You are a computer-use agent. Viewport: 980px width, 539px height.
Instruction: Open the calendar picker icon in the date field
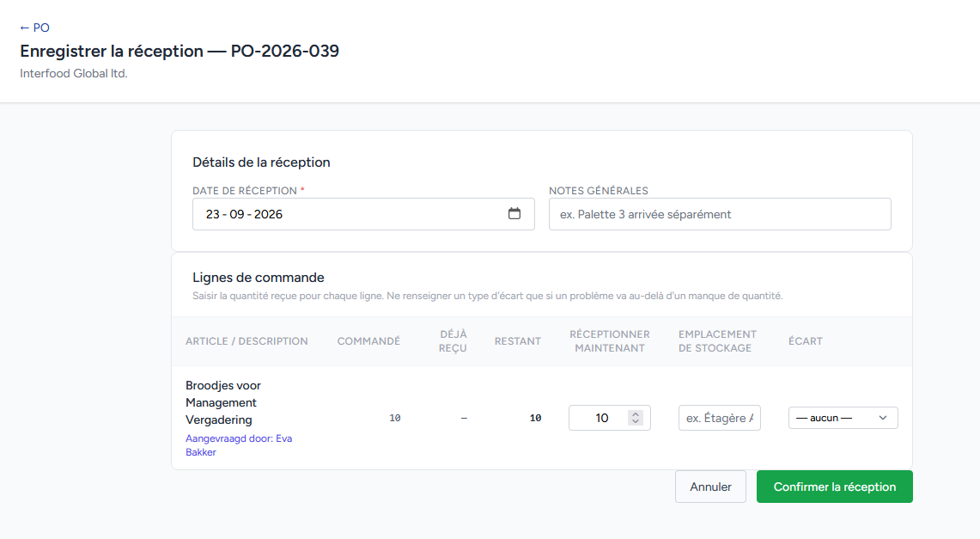514,214
